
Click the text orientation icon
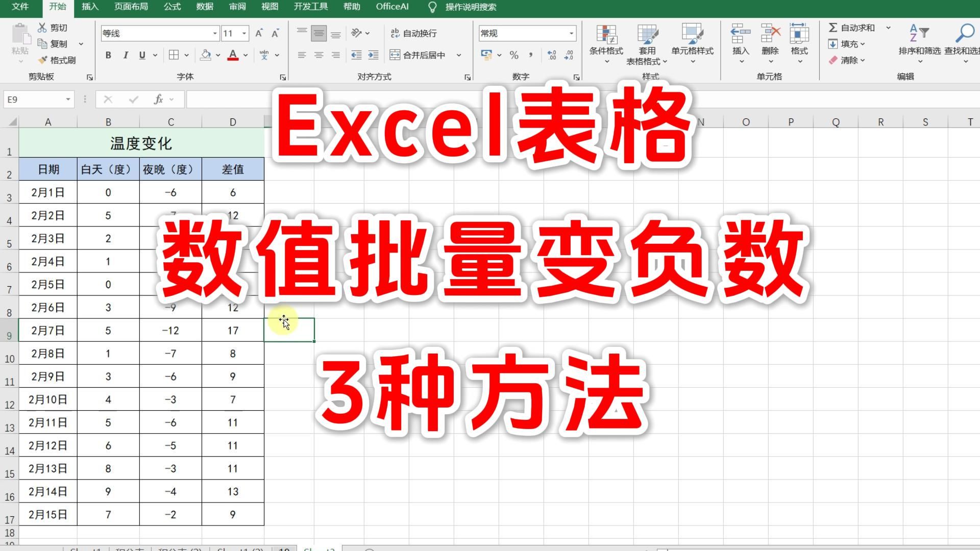356,33
